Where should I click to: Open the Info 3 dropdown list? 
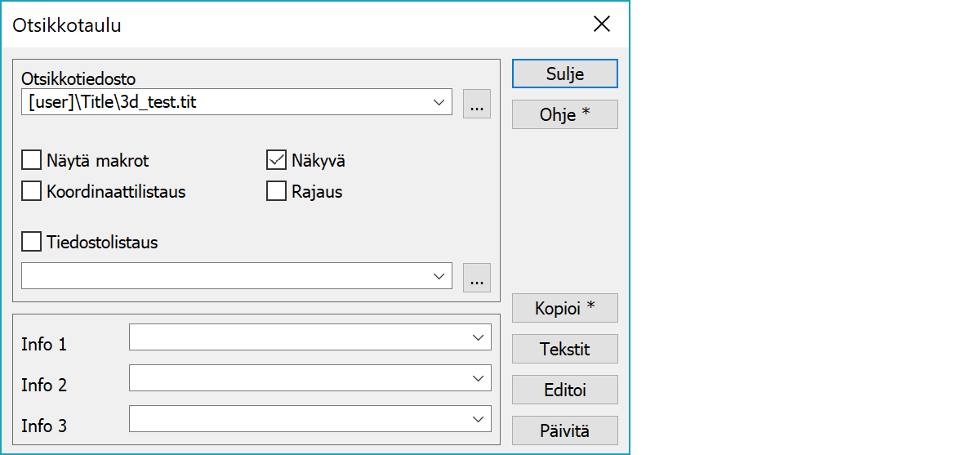(x=478, y=419)
